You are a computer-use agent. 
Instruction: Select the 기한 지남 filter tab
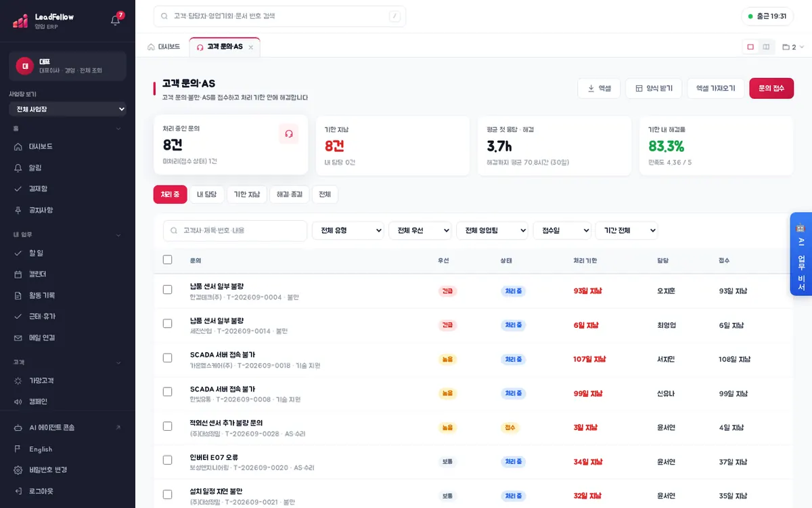pyautogui.click(x=247, y=194)
